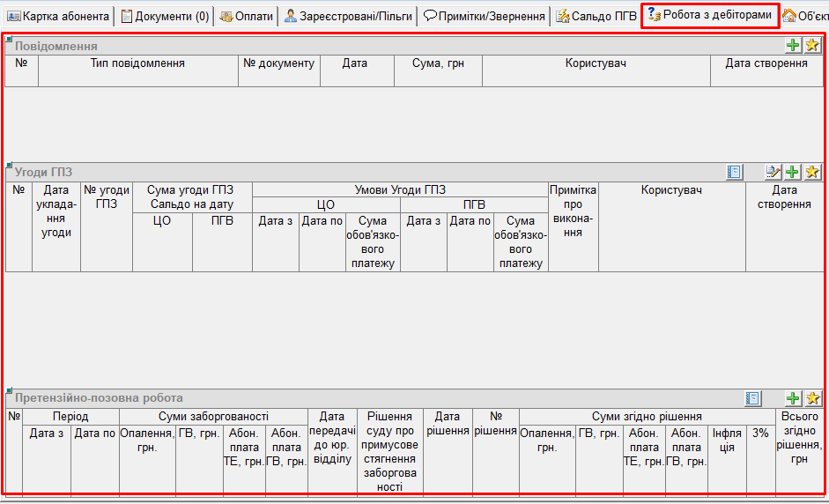The width and height of the screenshot is (829, 504).
Task: Switch to the Документи (0) tab
Action: pos(166,16)
